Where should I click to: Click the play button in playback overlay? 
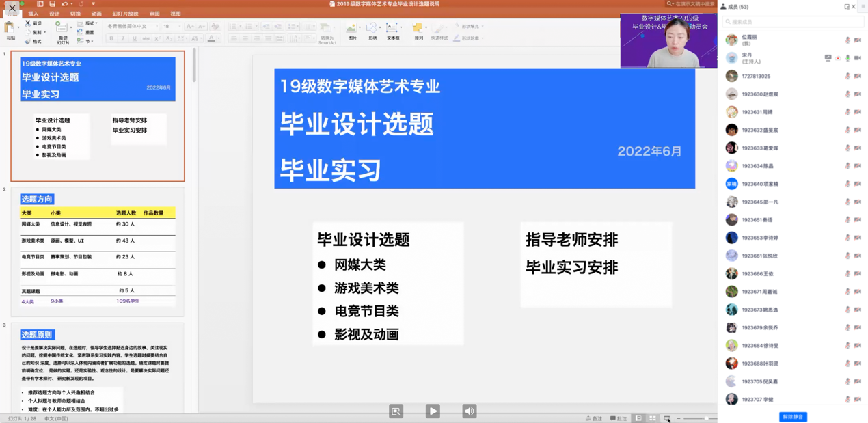pyautogui.click(x=433, y=411)
